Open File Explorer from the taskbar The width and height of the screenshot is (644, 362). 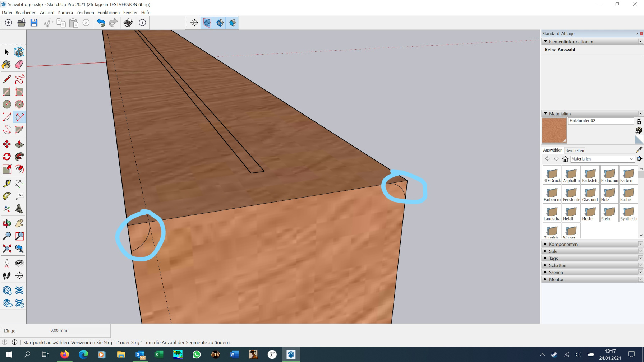coord(121,355)
